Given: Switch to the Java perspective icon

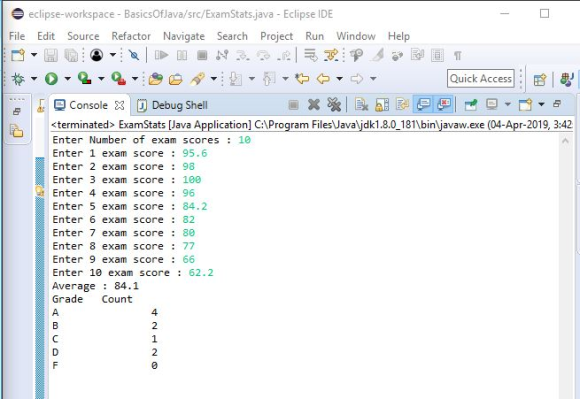Looking at the screenshot, I should 567,79.
